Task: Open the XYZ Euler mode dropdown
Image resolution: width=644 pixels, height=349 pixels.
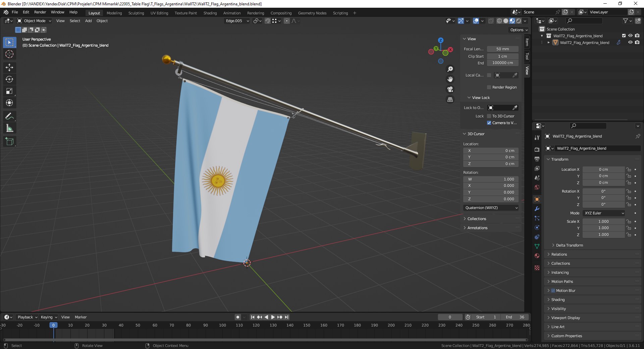Action: tap(604, 213)
